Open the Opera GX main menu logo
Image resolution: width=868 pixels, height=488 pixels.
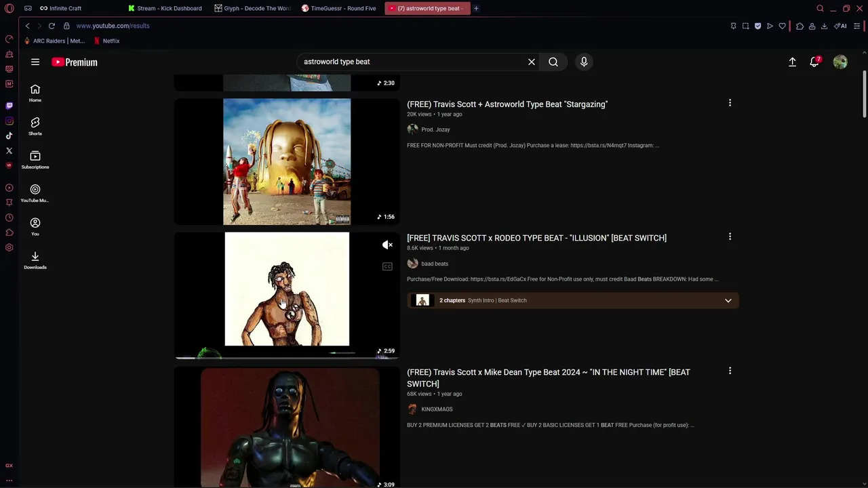(9, 8)
